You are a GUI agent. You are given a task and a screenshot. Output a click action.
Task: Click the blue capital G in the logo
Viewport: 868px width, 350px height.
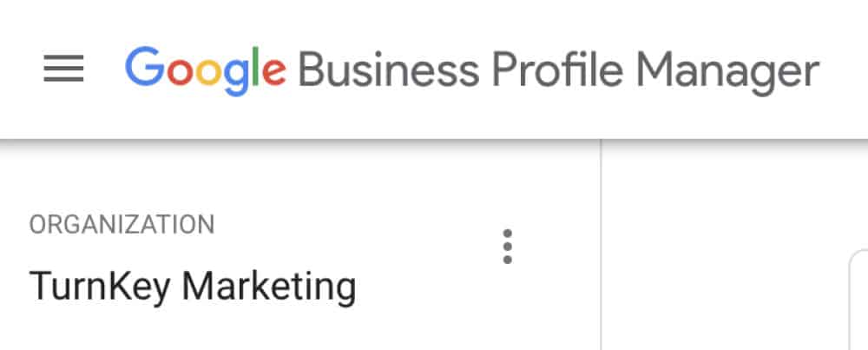(x=145, y=67)
